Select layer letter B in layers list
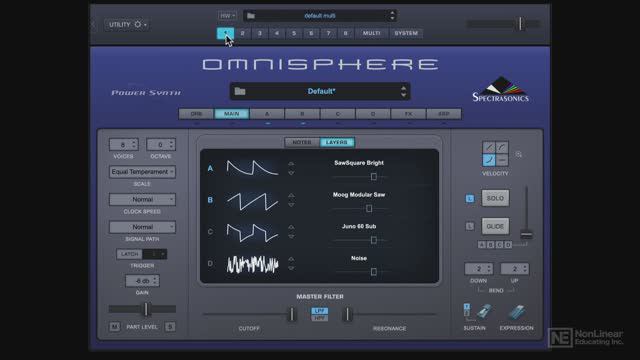 pos(210,200)
